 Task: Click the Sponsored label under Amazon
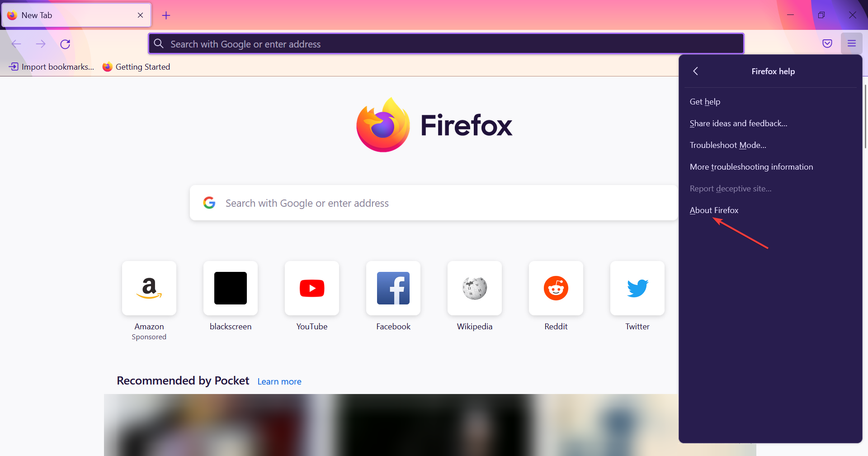click(149, 337)
